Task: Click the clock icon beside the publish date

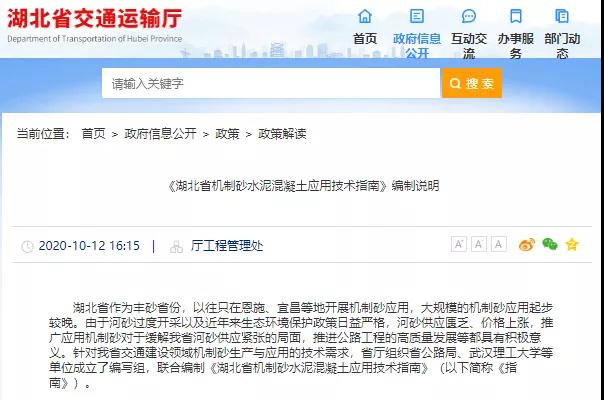Action: pos(27,245)
